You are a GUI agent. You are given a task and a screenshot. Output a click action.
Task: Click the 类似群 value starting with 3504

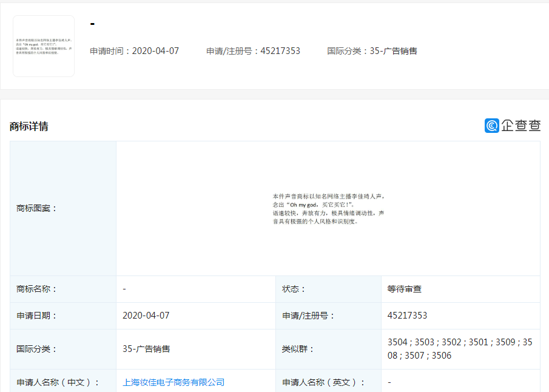(459, 349)
